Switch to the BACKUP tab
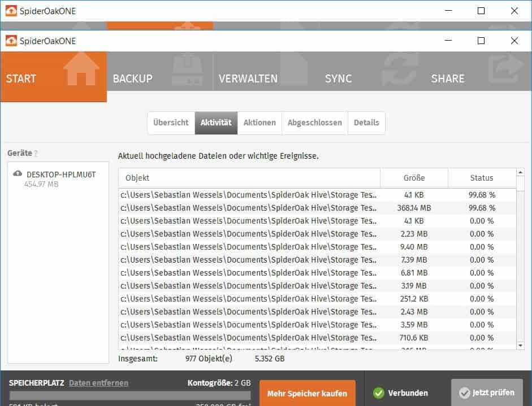 pos(160,72)
